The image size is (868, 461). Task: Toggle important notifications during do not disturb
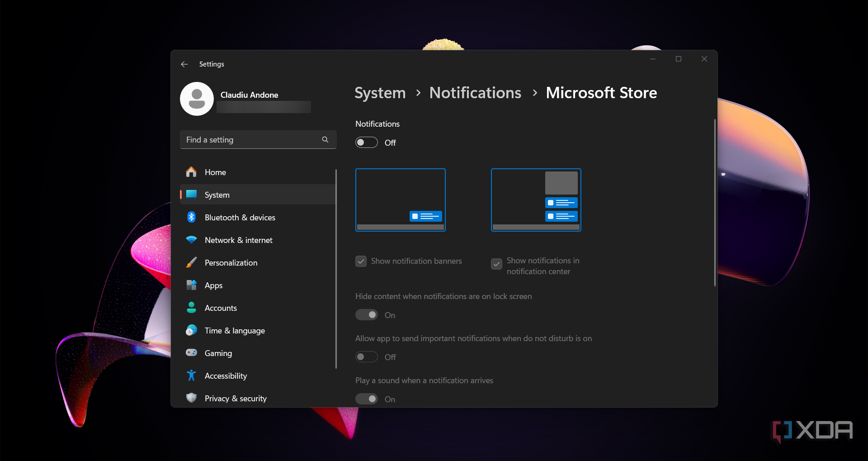[x=367, y=357]
